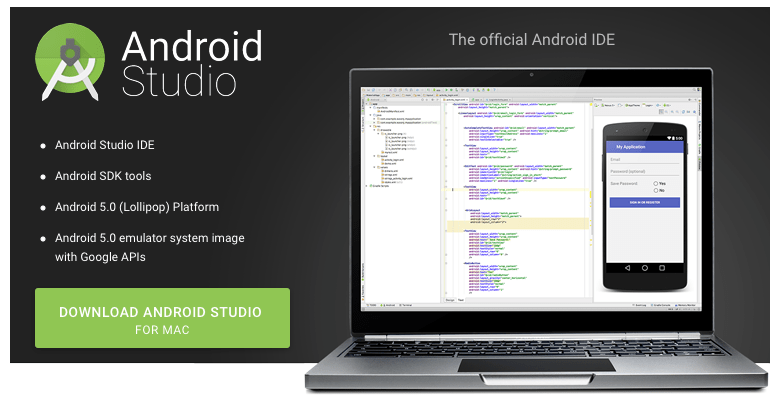Click the green Android Studio compass logo
The width and height of the screenshot is (782, 413).
[70, 61]
